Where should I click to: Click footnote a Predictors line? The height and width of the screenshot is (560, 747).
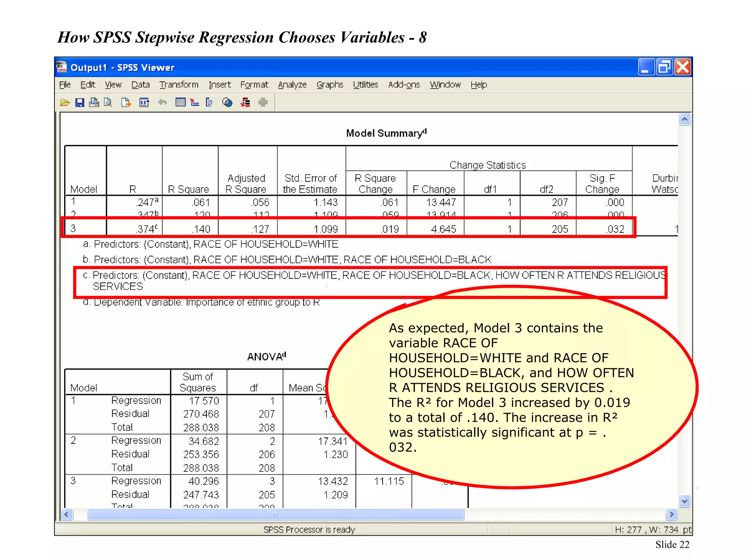(210, 244)
